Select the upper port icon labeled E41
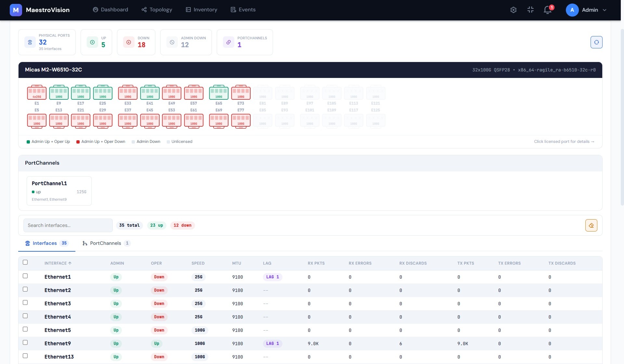624x364 pixels. [150, 92]
